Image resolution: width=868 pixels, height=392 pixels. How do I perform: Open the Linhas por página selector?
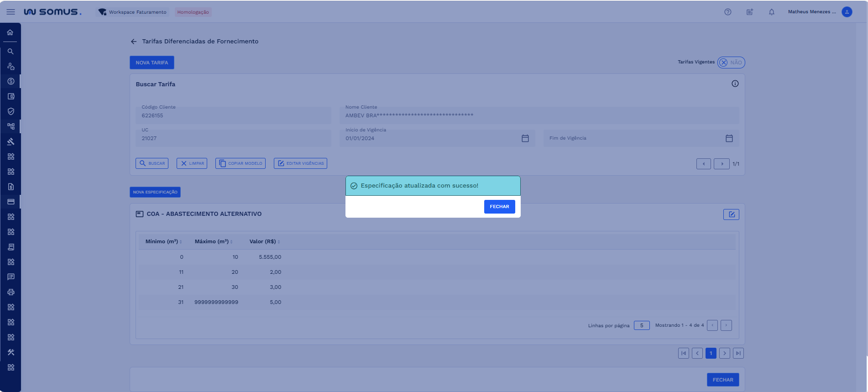pyautogui.click(x=641, y=325)
